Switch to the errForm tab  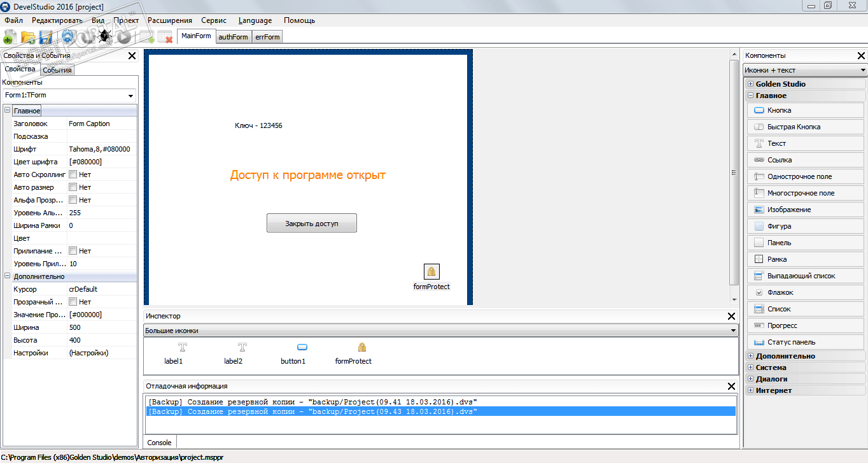click(267, 37)
